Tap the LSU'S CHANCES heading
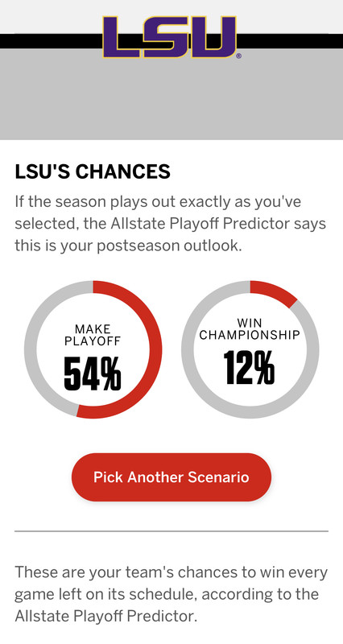The width and height of the screenshot is (343, 644). click(x=93, y=171)
